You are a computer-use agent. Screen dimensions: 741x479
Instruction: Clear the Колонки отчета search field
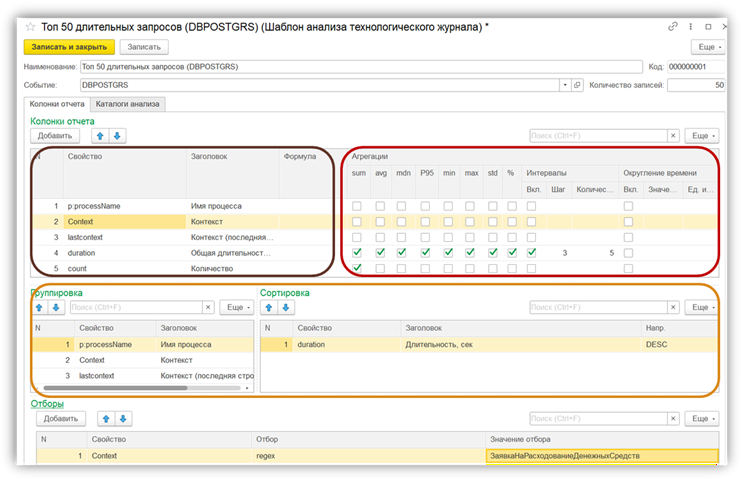pyautogui.click(x=672, y=136)
